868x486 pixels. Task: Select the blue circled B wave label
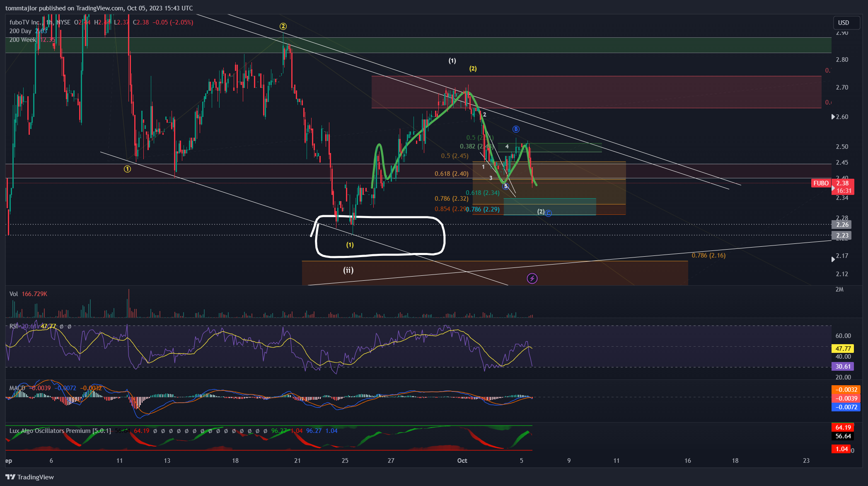[x=516, y=129]
